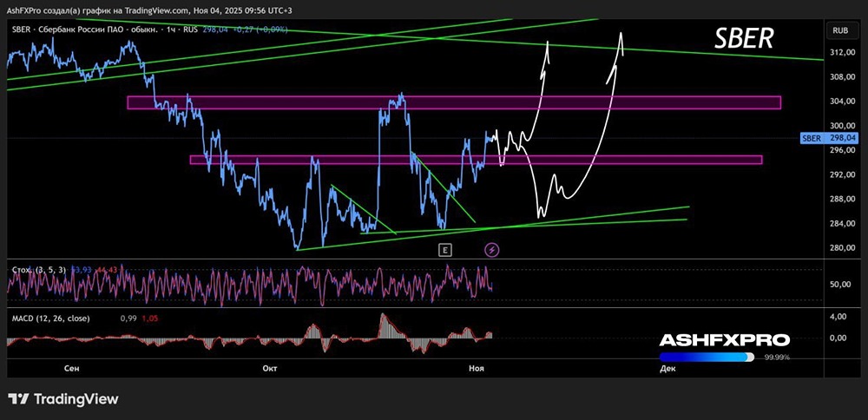The width and height of the screenshot is (868, 420).
Task: Click the 'Дек' time axis label
Action: click(667, 369)
